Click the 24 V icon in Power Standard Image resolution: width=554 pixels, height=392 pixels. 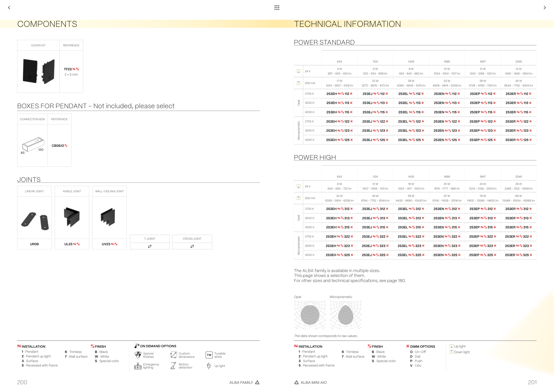pos(298,71)
